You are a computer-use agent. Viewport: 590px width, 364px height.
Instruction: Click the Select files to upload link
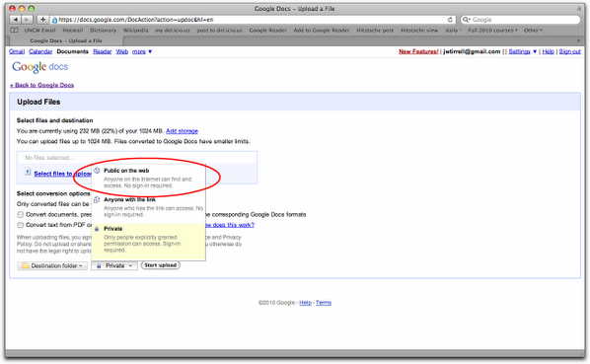(62, 174)
